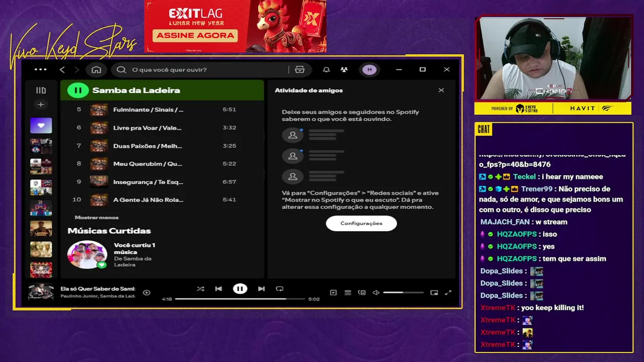
Task: Pause playback in the player bar
Action: (240, 289)
